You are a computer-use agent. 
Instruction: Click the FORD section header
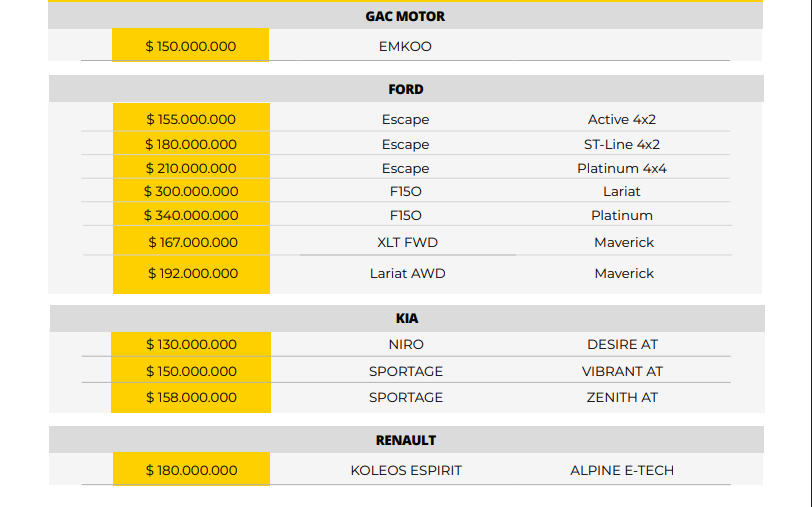click(x=405, y=89)
